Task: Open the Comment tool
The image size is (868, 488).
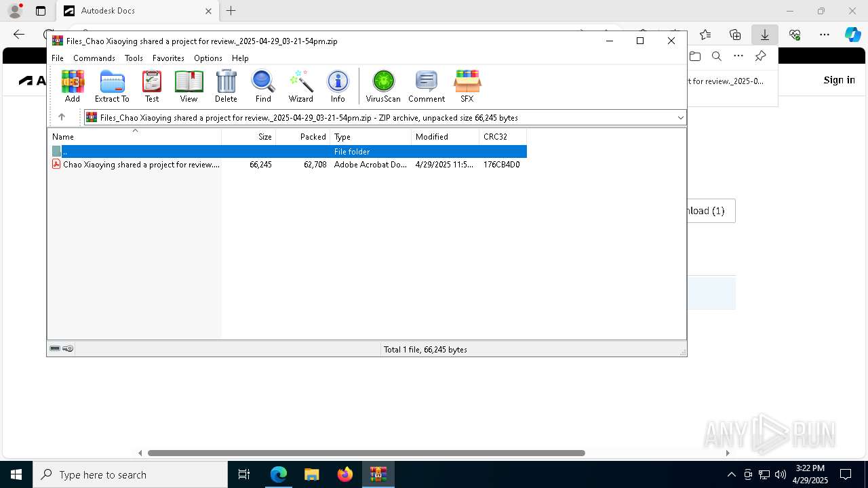Action: [427, 86]
